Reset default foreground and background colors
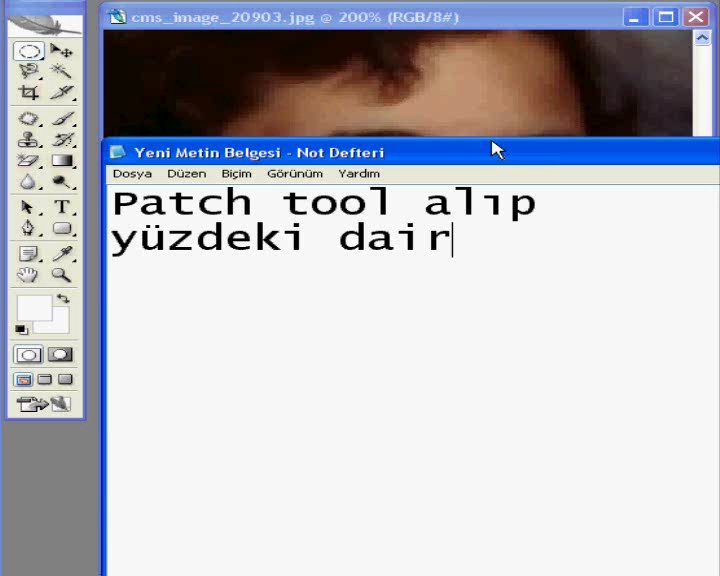 [21, 329]
